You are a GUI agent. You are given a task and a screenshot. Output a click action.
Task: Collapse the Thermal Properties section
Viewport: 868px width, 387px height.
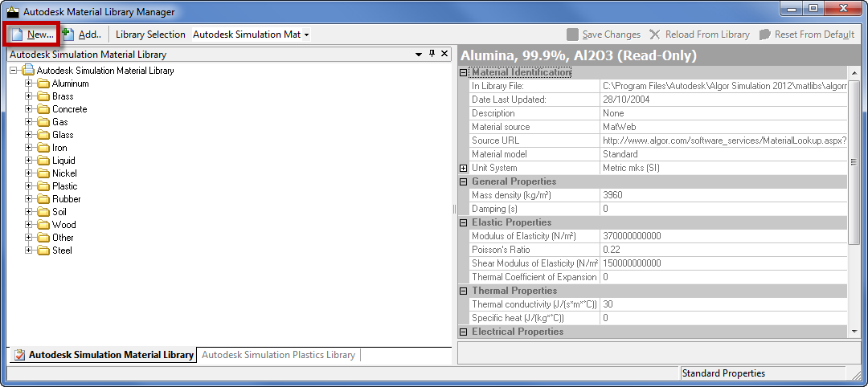tap(464, 291)
